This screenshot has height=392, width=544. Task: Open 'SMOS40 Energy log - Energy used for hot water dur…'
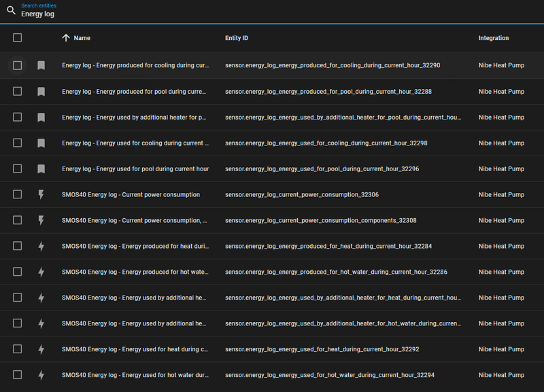135,375
